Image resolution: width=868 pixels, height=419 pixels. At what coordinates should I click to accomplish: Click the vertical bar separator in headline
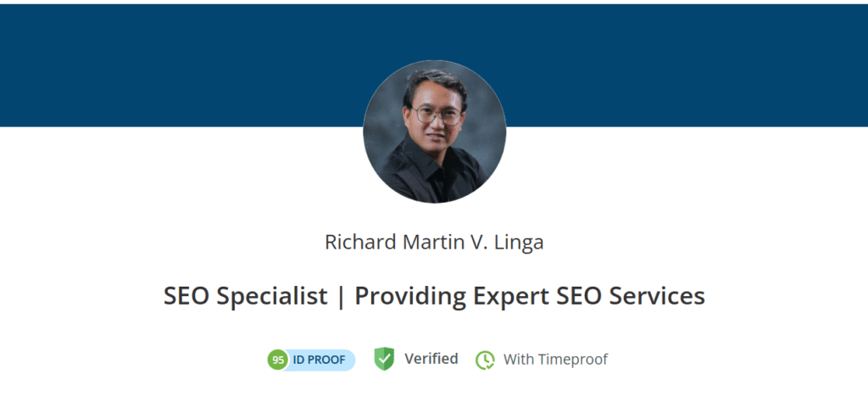(x=341, y=296)
